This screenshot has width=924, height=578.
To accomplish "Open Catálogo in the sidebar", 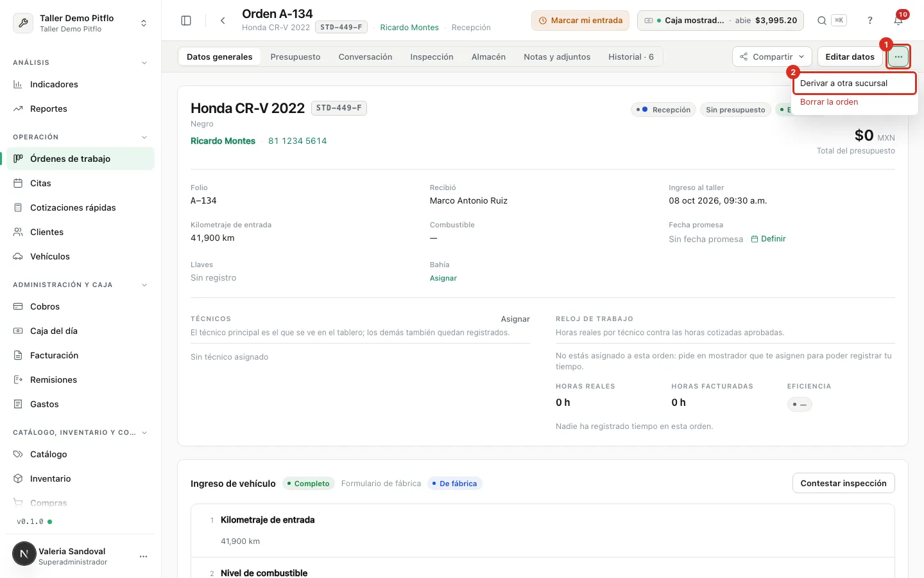I will [80, 454].
